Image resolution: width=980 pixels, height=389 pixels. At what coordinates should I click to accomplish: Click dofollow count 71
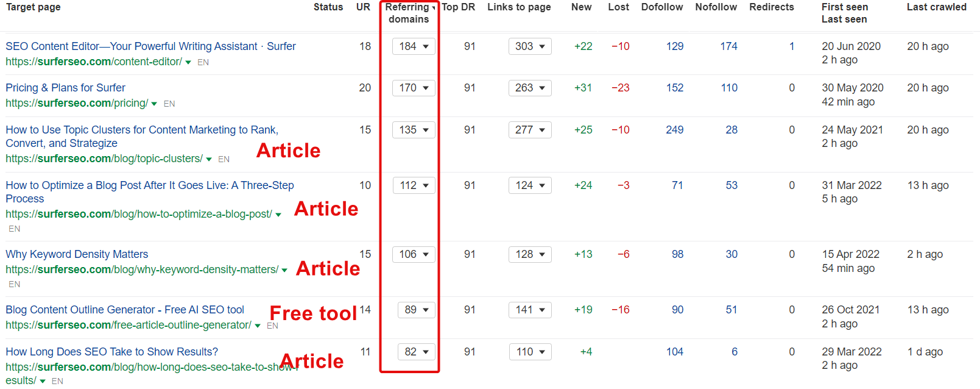coord(677,185)
